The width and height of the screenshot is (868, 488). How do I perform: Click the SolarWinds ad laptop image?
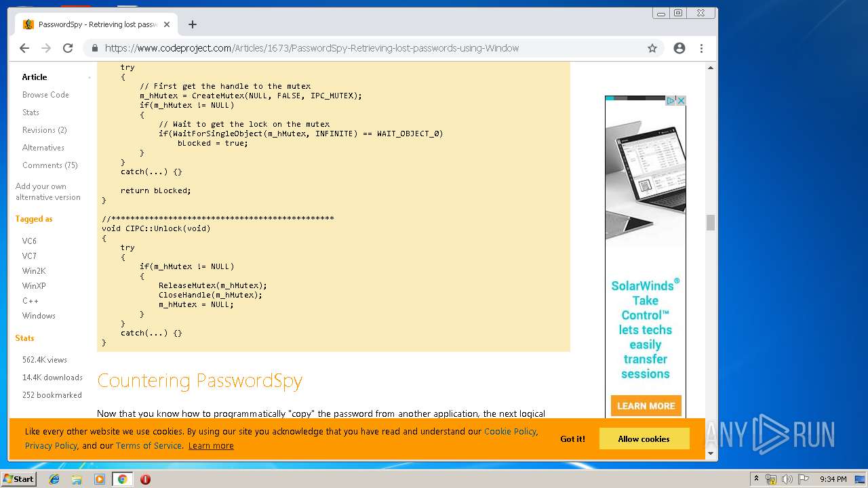(646, 173)
